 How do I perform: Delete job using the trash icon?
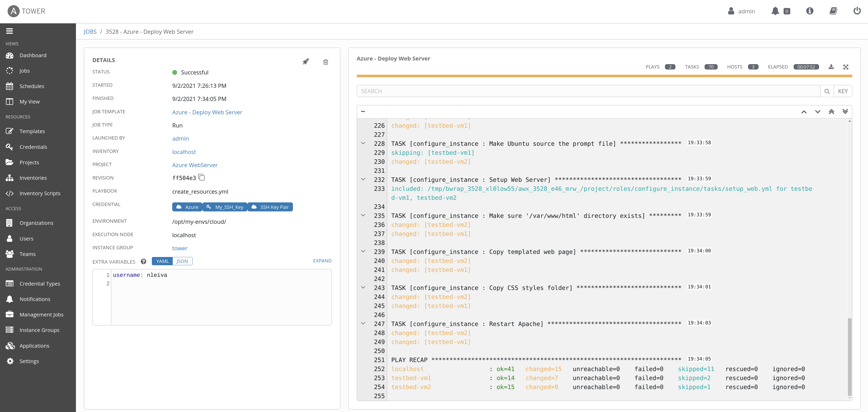(325, 62)
